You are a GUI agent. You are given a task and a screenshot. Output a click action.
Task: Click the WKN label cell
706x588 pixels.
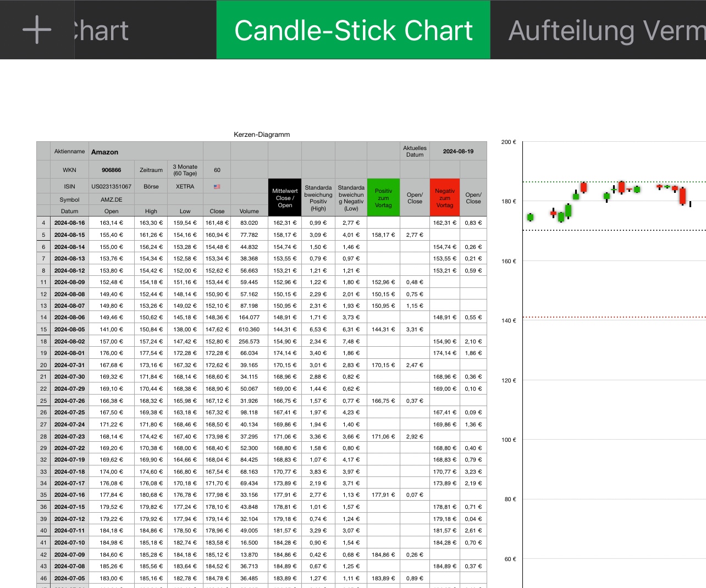[70, 170]
